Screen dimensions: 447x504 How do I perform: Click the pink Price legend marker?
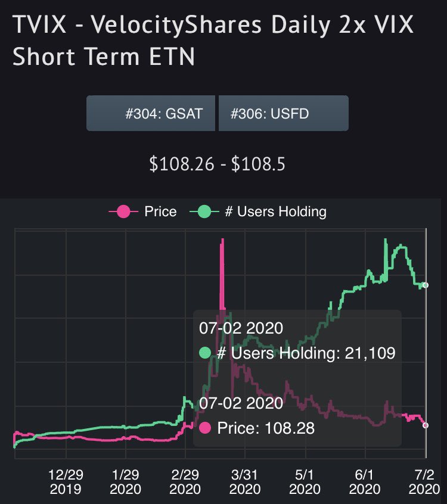click(123, 211)
